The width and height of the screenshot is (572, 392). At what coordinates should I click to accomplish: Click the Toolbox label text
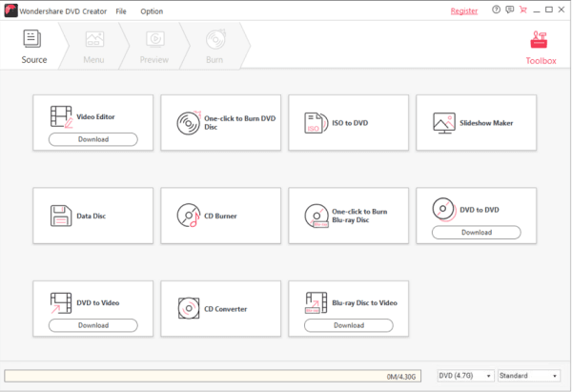(541, 61)
